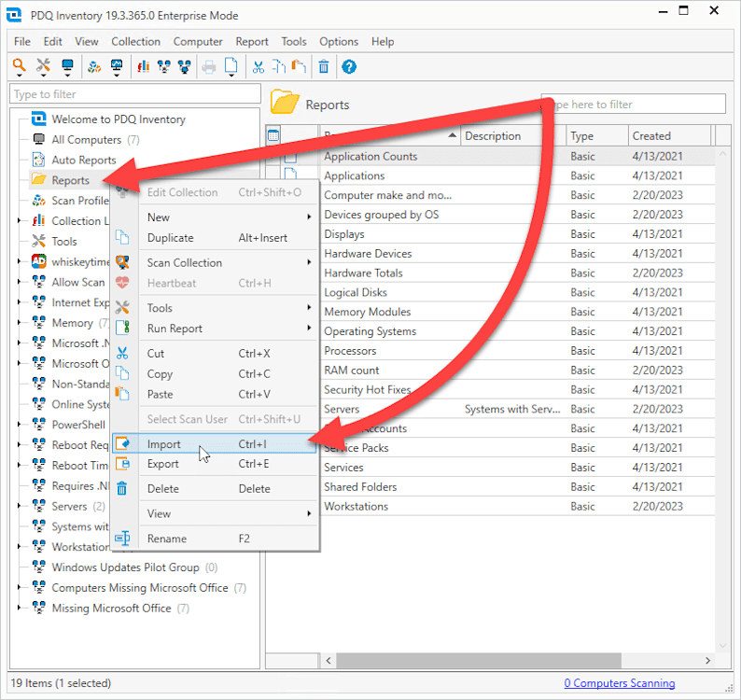Viewport: 741px width, 700px height.
Task: Click the Export icon in context menu
Action: click(122, 464)
